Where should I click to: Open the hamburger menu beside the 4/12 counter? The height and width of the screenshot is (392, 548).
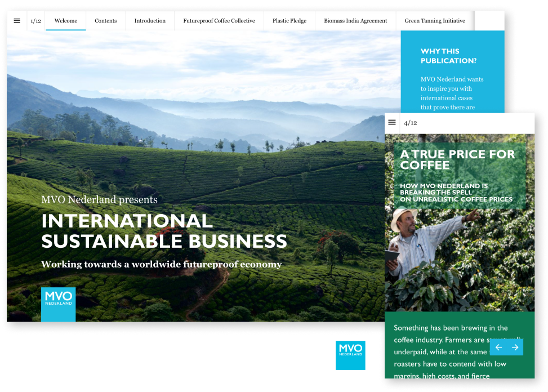pyautogui.click(x=392, y=123)
